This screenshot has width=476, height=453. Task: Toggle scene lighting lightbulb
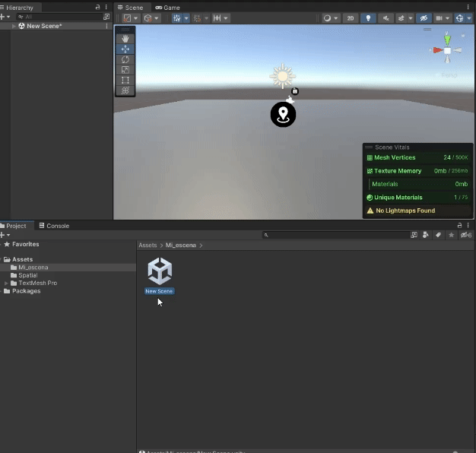point(368,18)
